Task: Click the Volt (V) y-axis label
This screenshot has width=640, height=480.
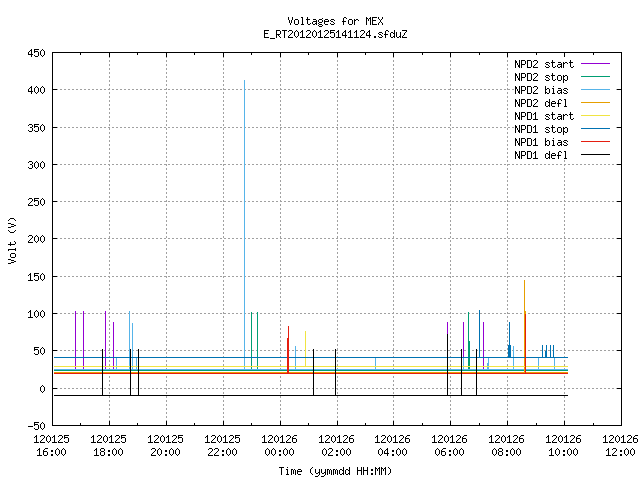Action: 13,240
